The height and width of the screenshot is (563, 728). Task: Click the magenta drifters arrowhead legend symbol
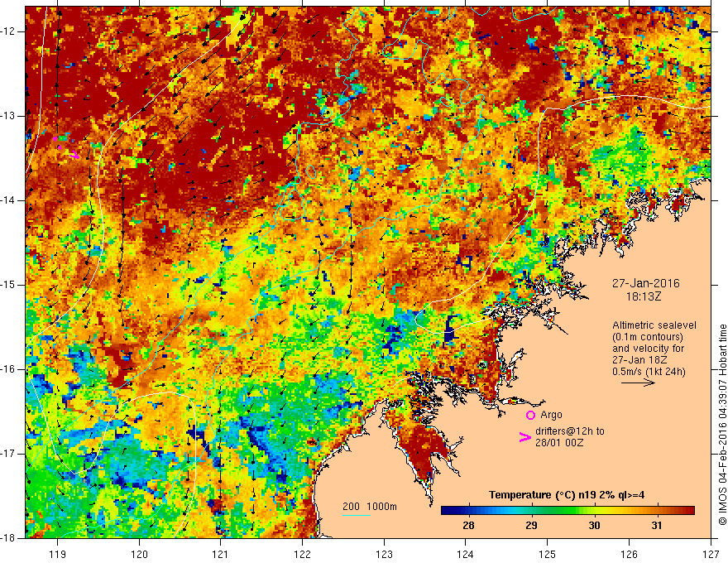tap(524, 436)
